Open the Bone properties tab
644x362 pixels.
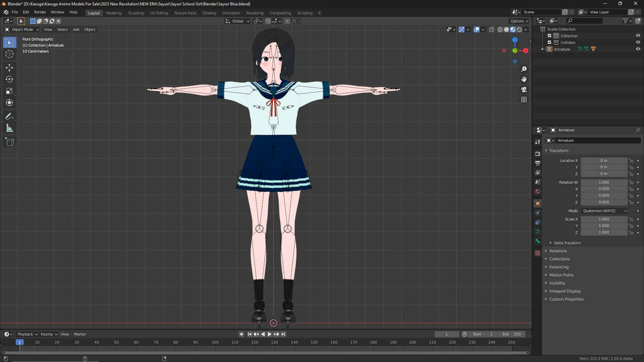point(538,241)
